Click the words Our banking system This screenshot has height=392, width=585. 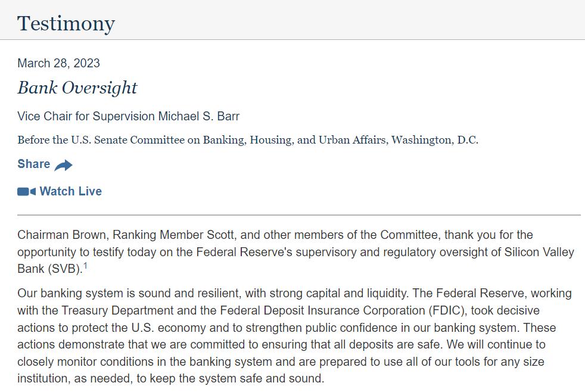tap(70, 293)
